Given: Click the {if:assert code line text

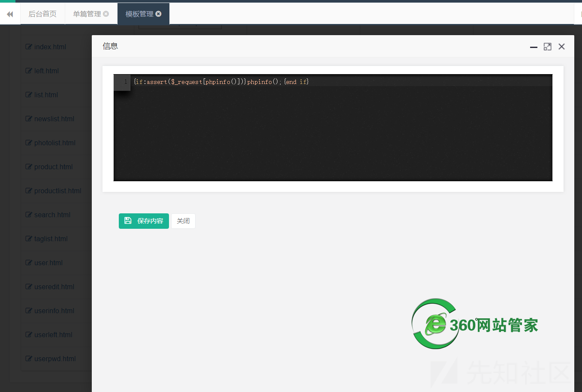Looking at the screenshot, I should point(221,82).
